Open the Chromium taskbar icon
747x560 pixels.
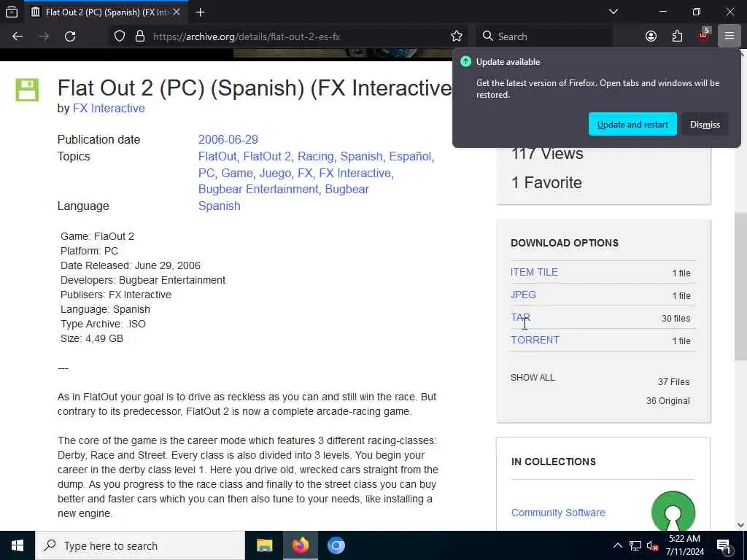coord(336,545)
